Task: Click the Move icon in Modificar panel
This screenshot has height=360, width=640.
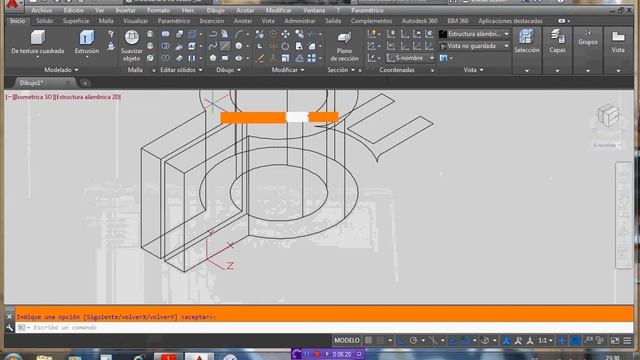Action: pyautogui.click(x=285, y=34)
